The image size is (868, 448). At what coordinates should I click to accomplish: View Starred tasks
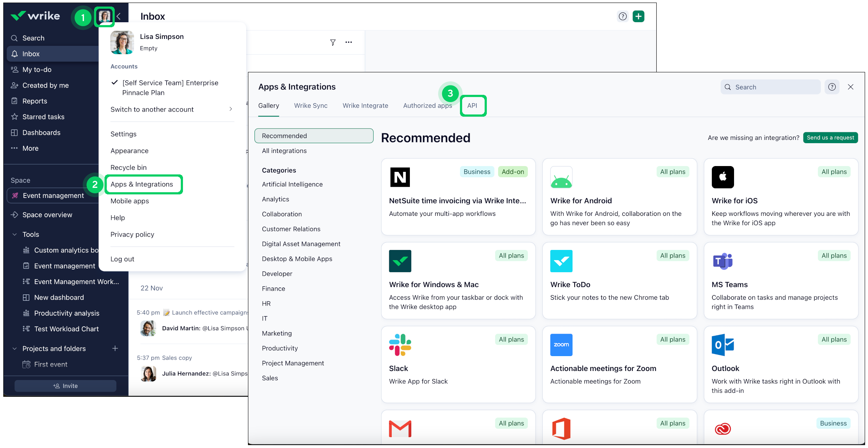42,116
